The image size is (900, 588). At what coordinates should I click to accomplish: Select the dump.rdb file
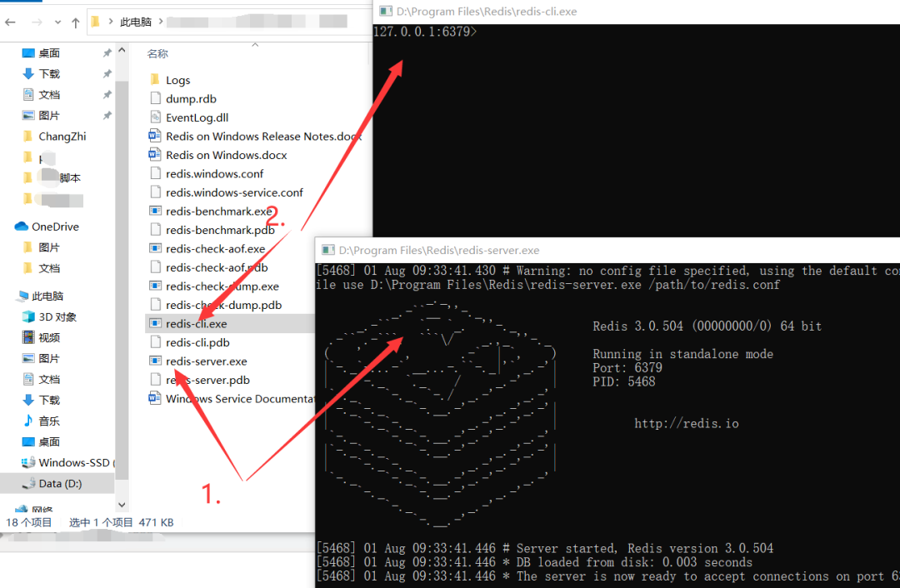pyautogui.click(x=191, y=98)
